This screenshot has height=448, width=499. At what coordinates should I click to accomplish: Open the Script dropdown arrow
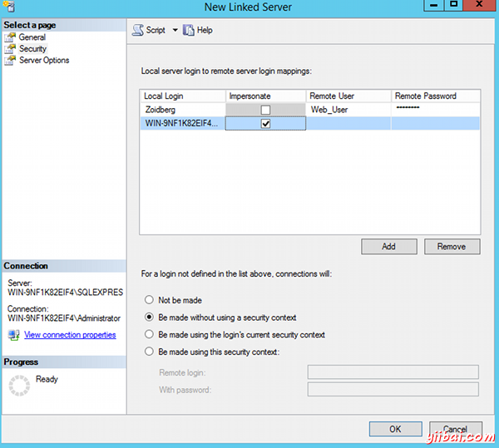(175, 30)
